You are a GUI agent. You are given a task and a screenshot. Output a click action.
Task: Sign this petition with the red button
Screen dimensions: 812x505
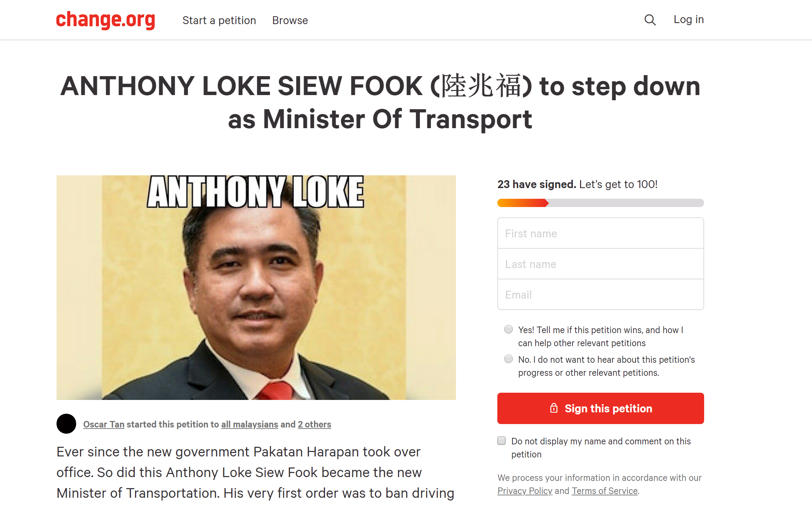[600, 408]
